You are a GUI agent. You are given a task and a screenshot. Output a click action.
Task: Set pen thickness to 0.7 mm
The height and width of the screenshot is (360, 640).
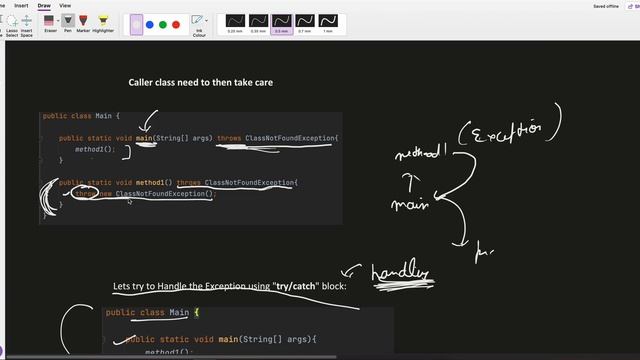[x=305, y=24]
